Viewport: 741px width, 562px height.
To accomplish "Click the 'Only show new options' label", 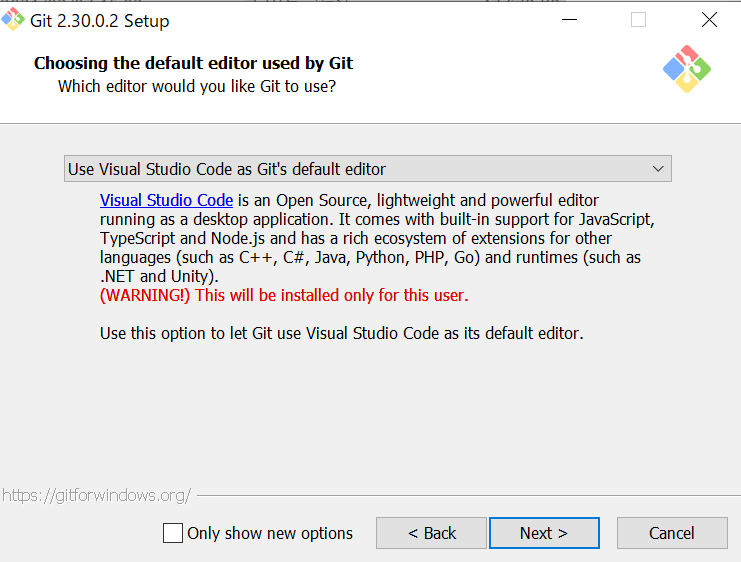I will [270, 533].
